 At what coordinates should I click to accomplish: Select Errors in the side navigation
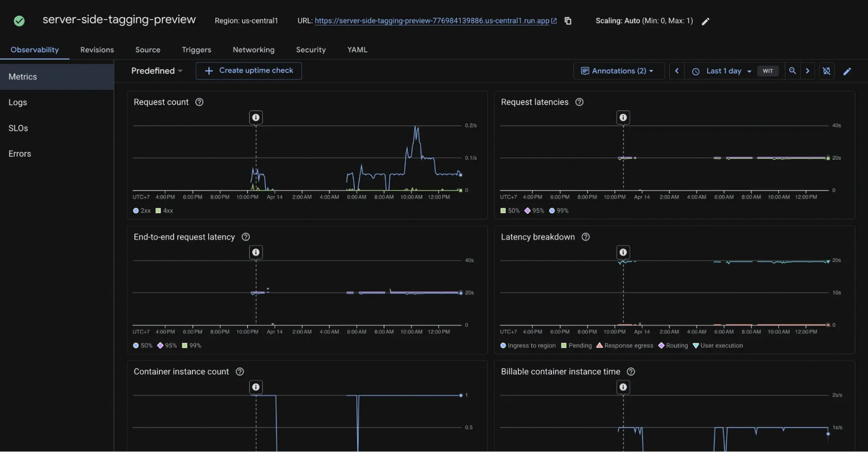(x=57, y=154)
